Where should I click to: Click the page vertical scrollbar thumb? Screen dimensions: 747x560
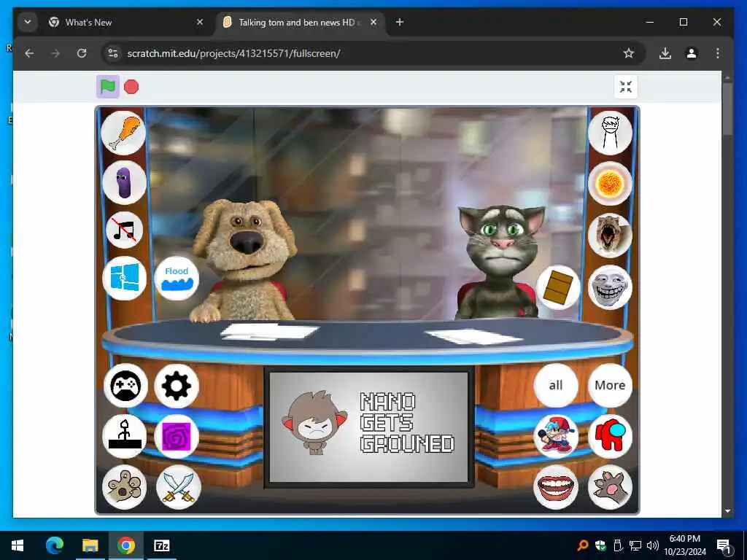(x=727, y=109)
